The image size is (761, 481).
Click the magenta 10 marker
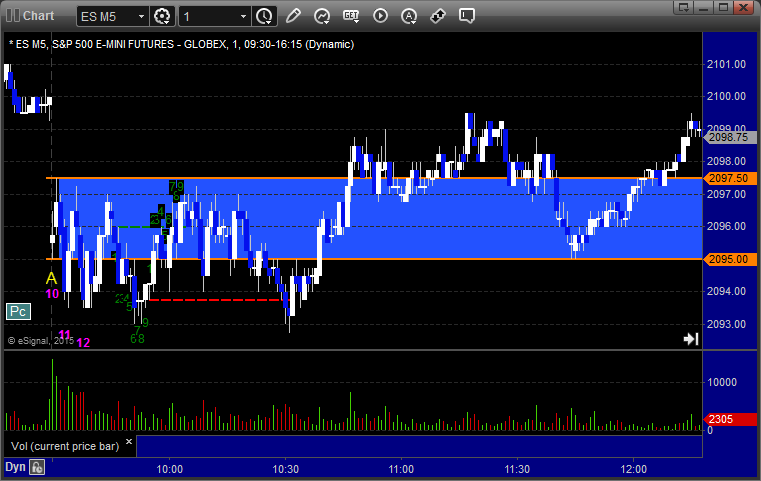[52, 294]
